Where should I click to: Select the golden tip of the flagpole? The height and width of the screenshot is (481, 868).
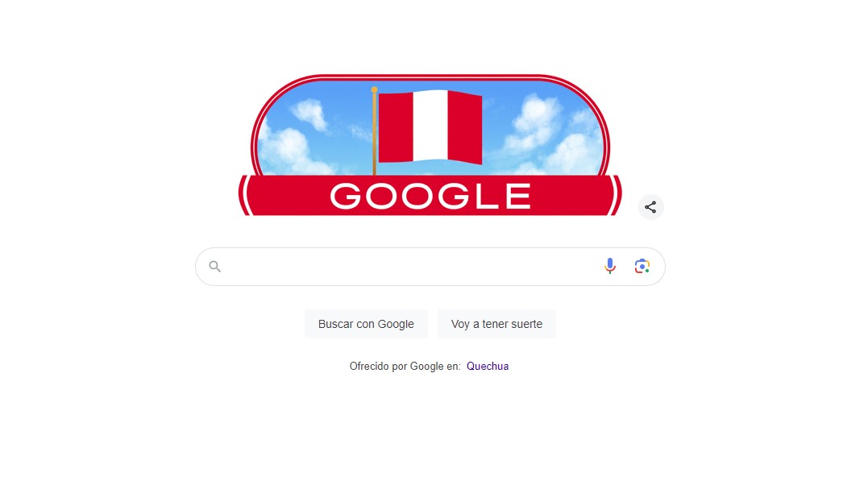[x=374, y=89]
